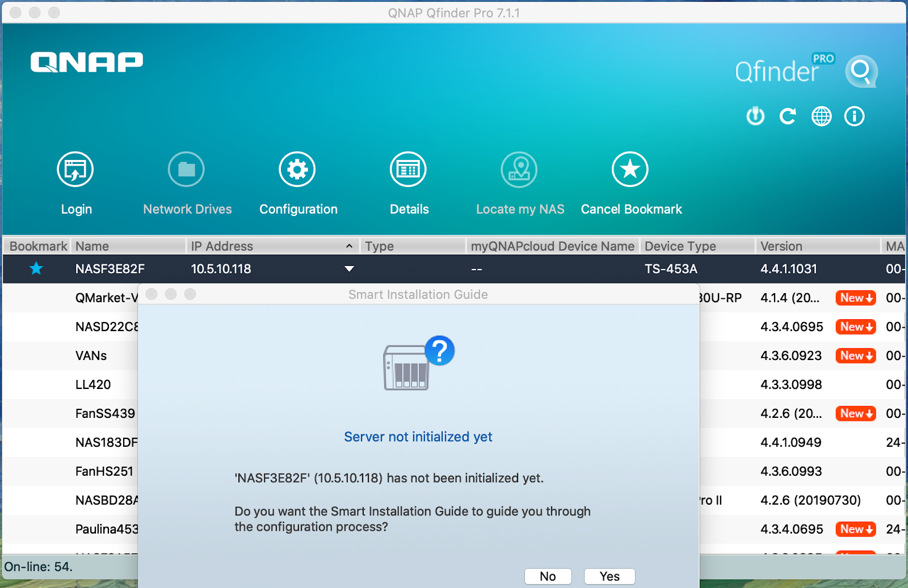
Task: Open the Configuration gear icon
Action: click(297, 170)
